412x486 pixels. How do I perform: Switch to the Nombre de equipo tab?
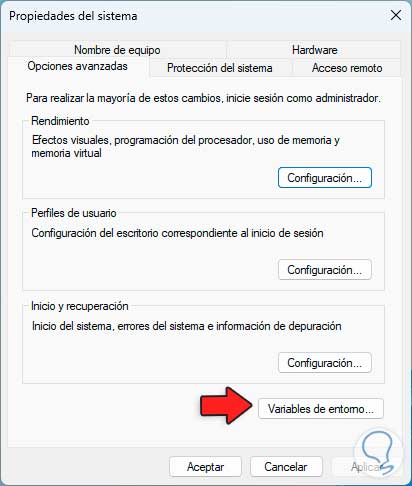pos(117,50)
